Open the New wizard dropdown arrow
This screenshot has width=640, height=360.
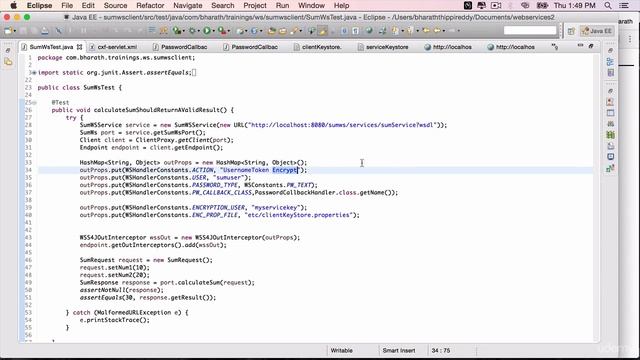[x=15, y=31]
